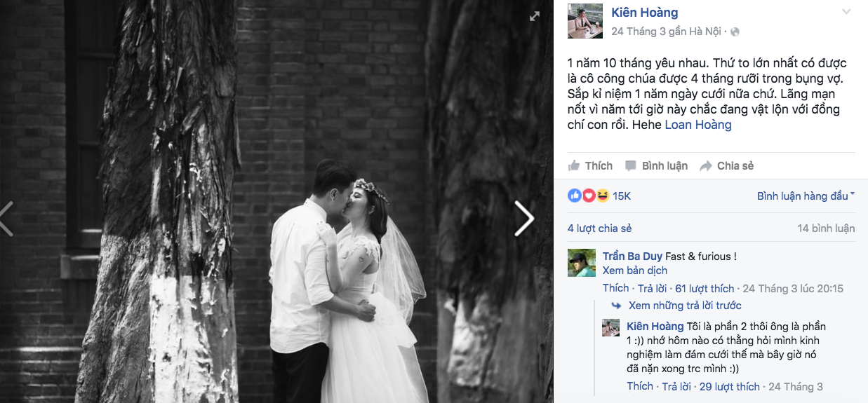Open the Bình luận hàng đầu sort dropdown

pyautogui.click(x=806, y=196)
